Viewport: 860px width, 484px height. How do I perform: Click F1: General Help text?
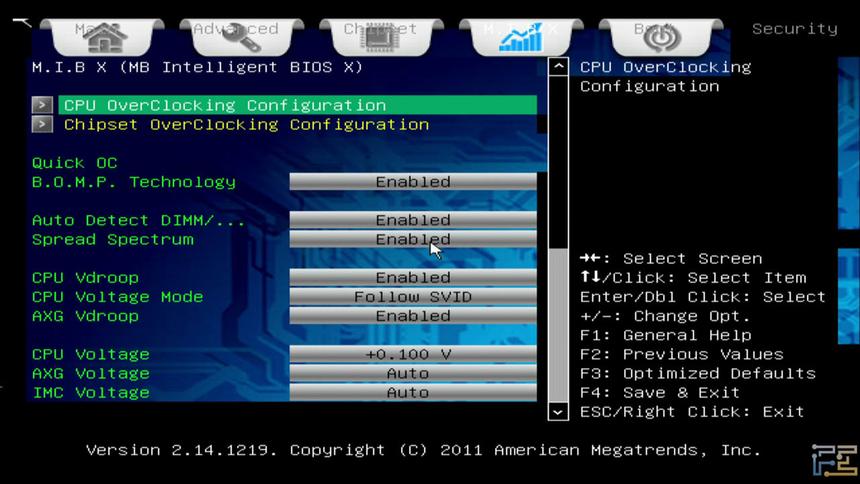666,335
